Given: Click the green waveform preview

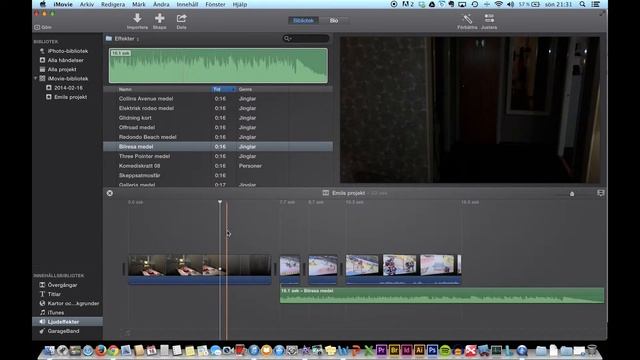Looking at the screenshot, I should point(218,66).
